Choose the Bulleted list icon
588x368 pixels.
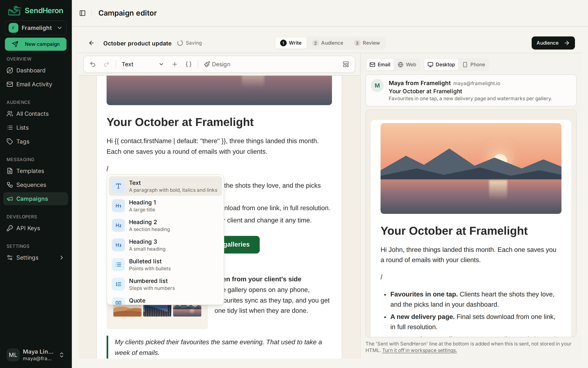coord(118,264)
